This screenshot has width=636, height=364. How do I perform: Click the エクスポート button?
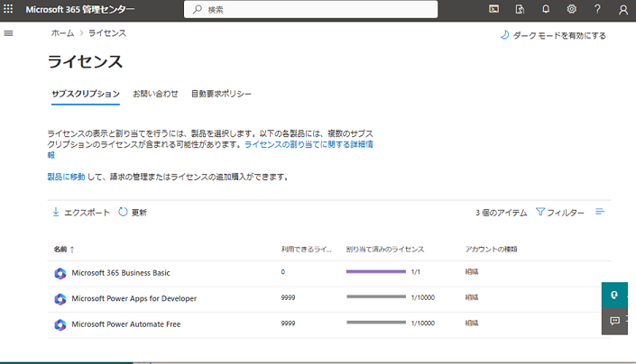81,212
